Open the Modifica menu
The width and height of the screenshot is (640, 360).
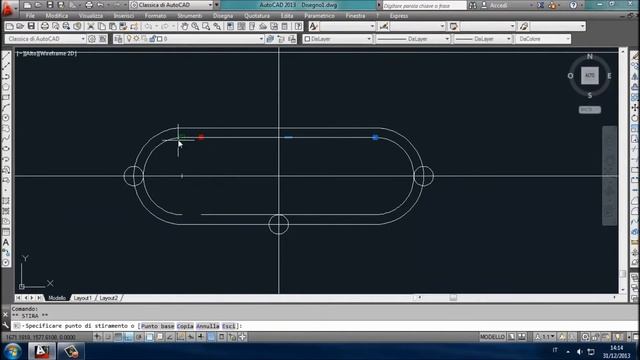[x=57, y=16]
